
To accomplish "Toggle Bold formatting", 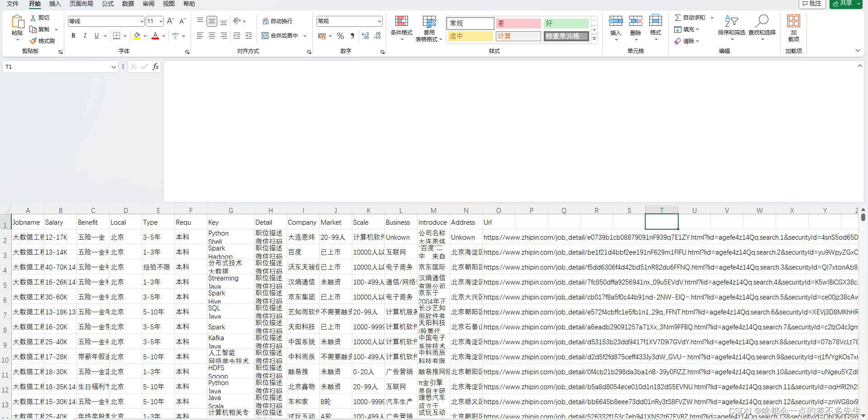I will pos(73,36).
